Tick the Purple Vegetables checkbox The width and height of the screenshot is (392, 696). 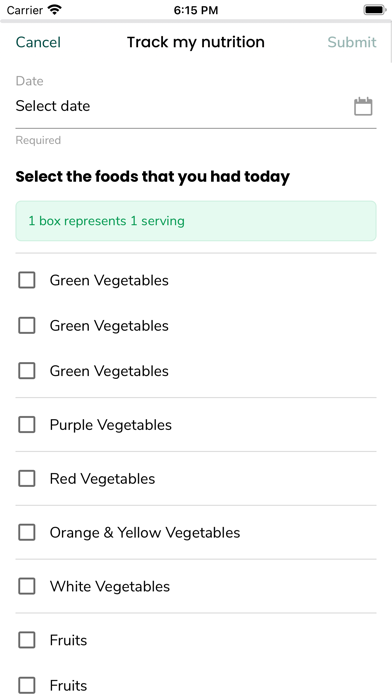[x=27, y=425]
